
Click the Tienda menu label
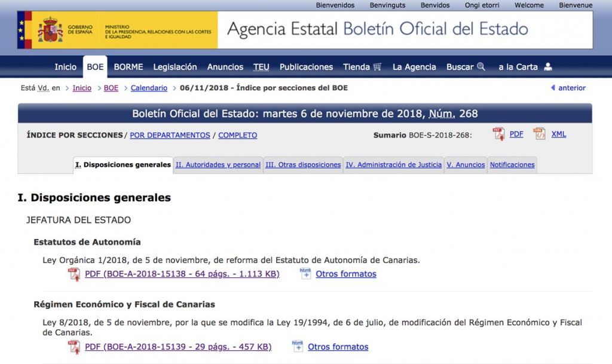(356, 67)
